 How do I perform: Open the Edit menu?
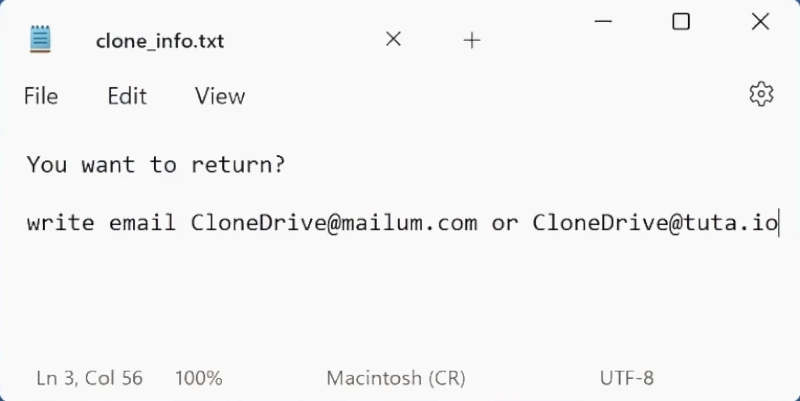127,96
